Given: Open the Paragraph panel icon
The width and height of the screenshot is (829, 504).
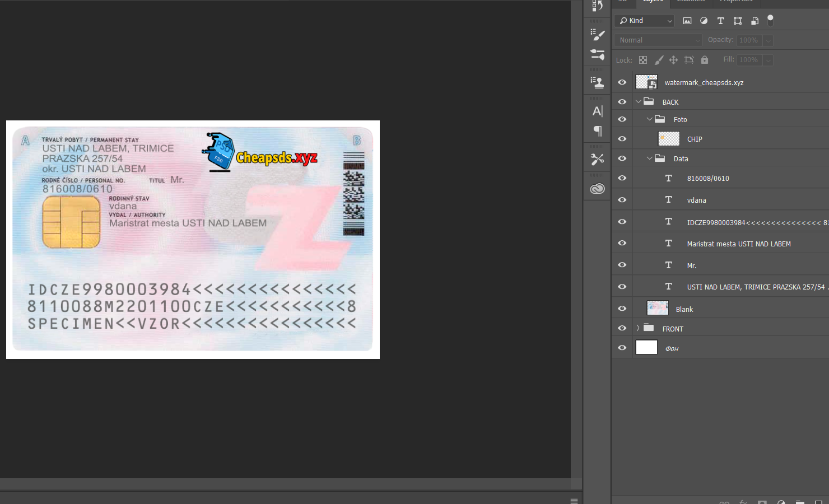Looking at the screenshot, I should coord(598,131).
